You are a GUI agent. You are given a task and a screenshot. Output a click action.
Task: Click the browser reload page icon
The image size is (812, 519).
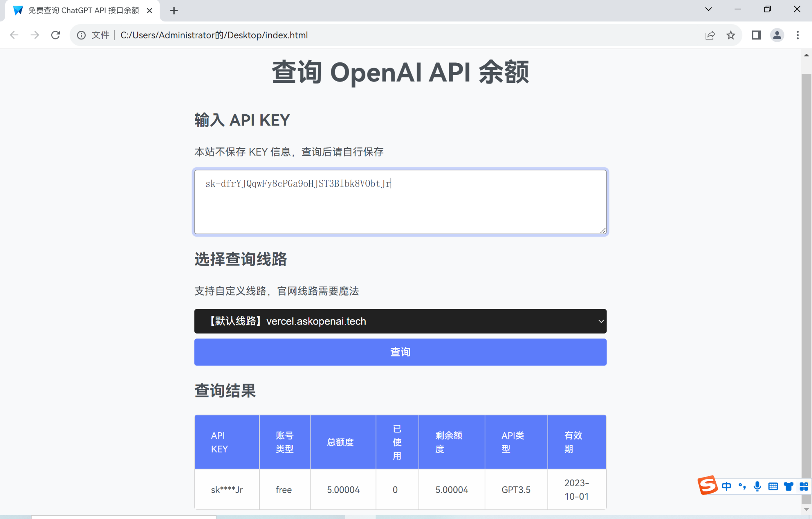point(56,35)
